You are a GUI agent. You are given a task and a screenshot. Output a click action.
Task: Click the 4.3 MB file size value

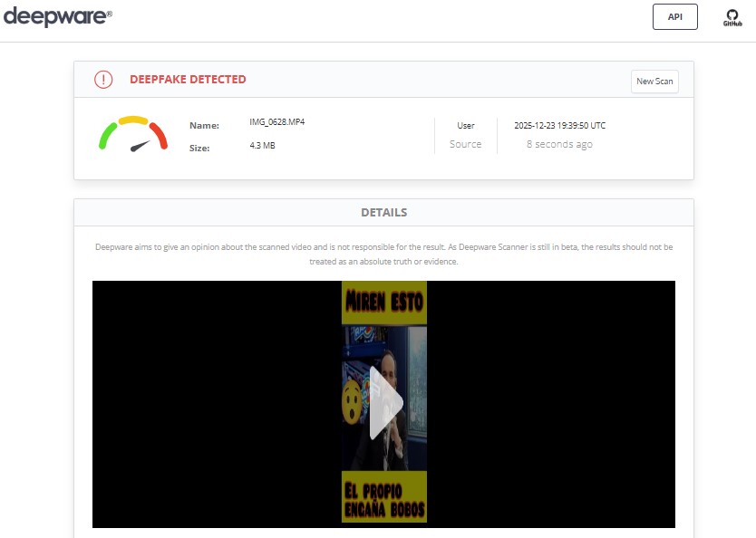[262, 145]
